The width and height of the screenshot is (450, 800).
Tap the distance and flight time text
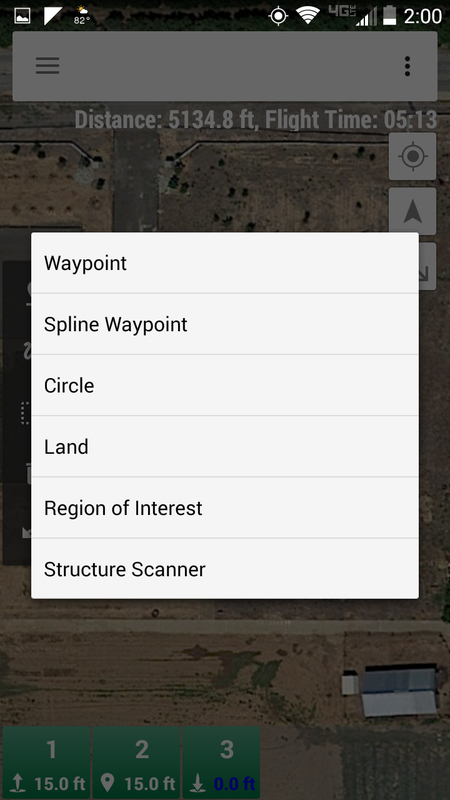(256, 120)
